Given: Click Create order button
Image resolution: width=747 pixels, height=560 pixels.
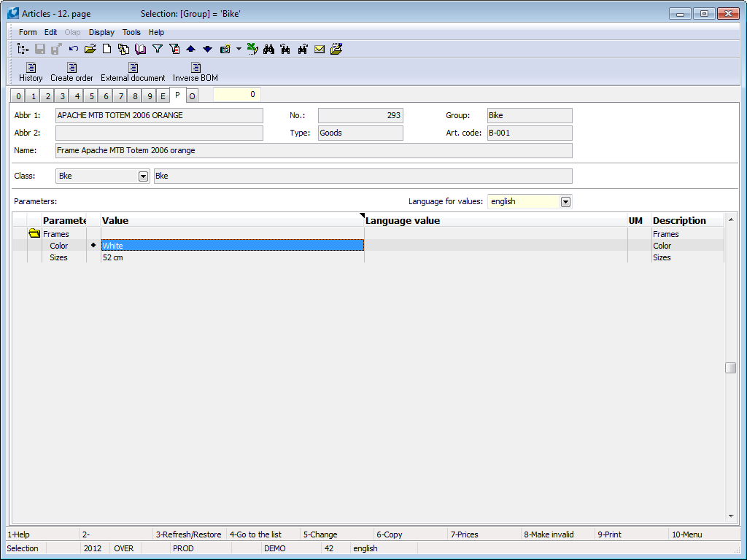Looking at the screenshot, I should (x=71, y=72).
